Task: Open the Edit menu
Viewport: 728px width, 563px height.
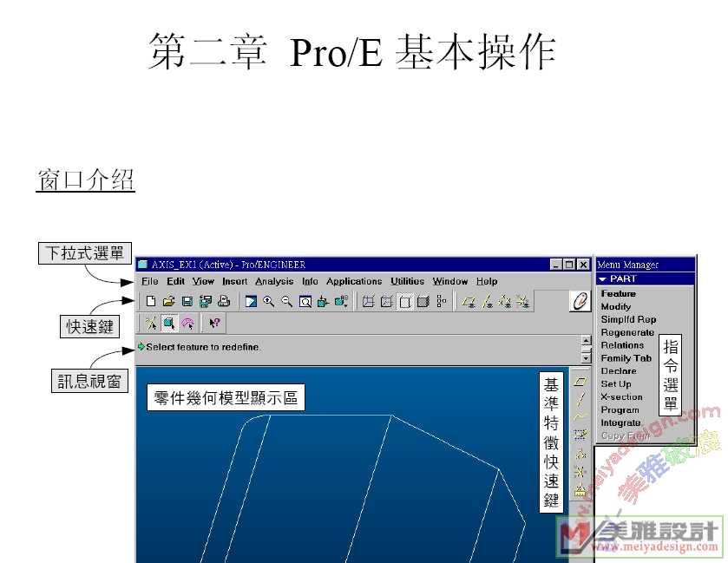Action: (x=175, y=281)
